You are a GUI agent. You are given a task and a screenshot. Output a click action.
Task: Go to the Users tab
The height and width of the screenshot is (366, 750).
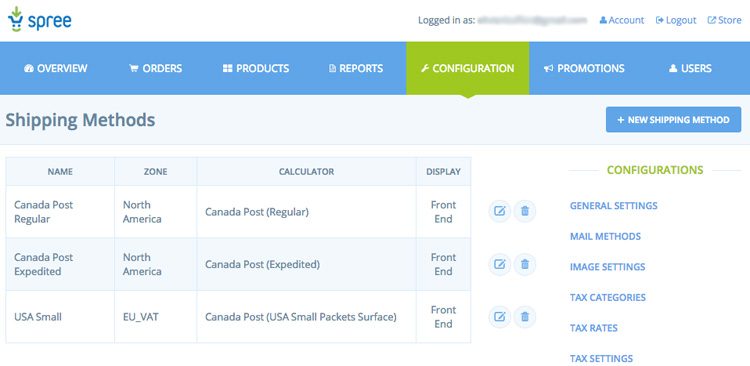(690, 68)
